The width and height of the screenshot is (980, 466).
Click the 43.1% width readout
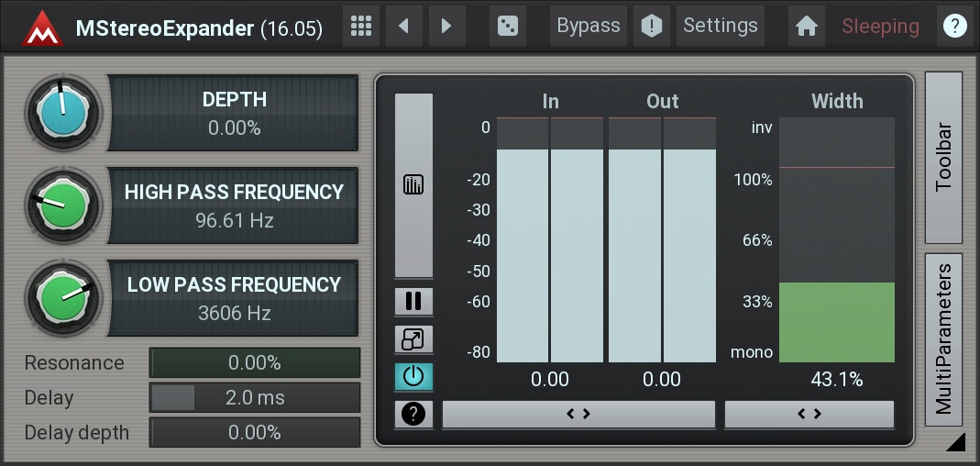pos(837,379)
